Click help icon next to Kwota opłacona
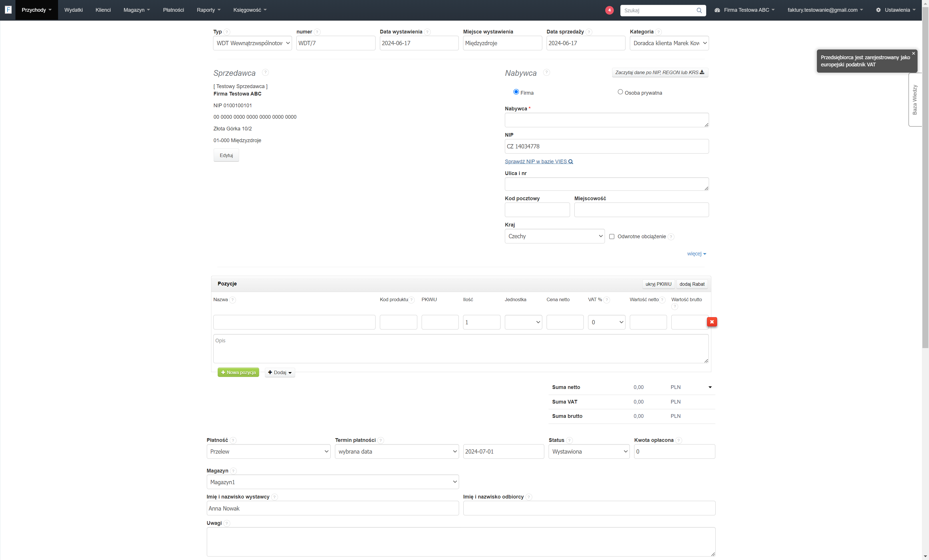This screenshot has height=560, width=929. click(x=679, y=440)
